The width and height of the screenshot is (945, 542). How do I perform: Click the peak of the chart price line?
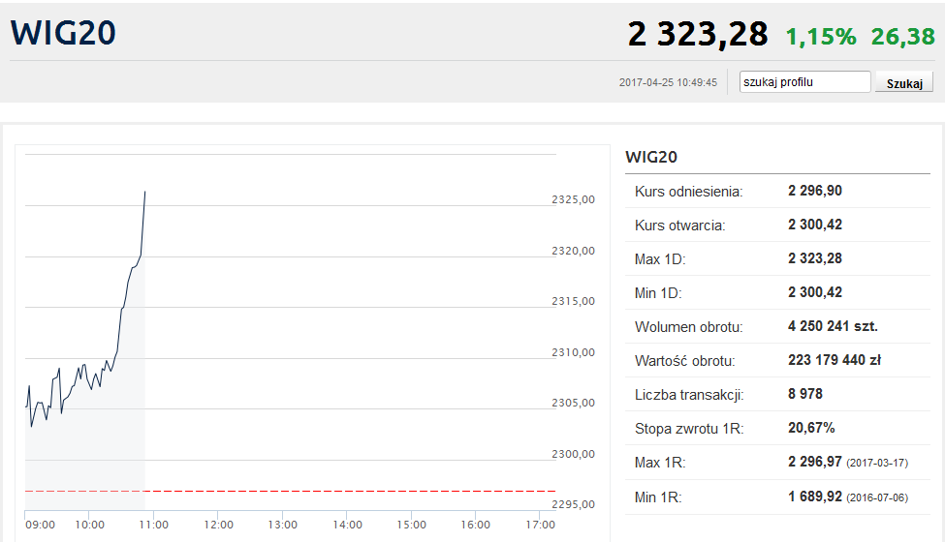[x=145, y=192]
